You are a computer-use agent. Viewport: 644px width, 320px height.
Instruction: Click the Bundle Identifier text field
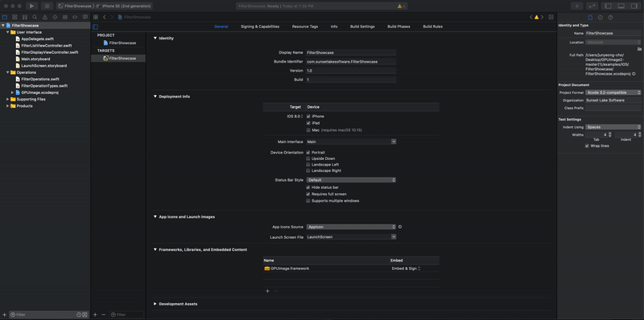coord(351,62)
